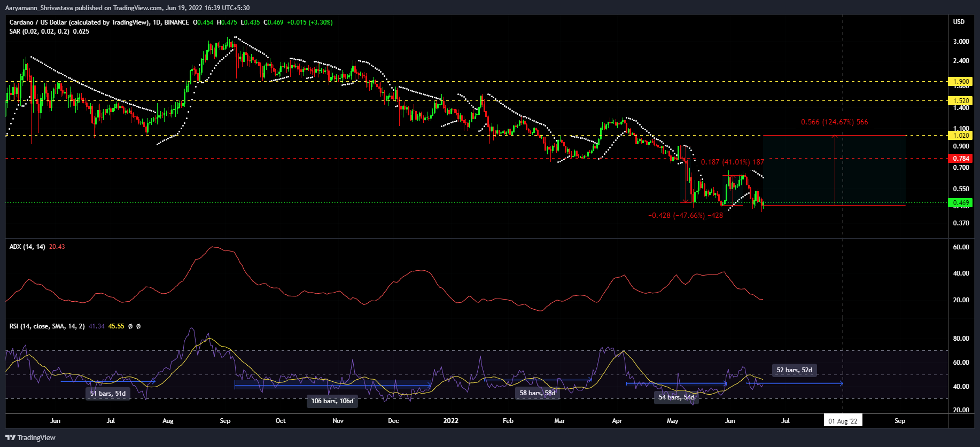This screenshot has width=980, height=447.
Task: Click the -0.428 (-47.66%) measurement label
Action: click(686, 215)
